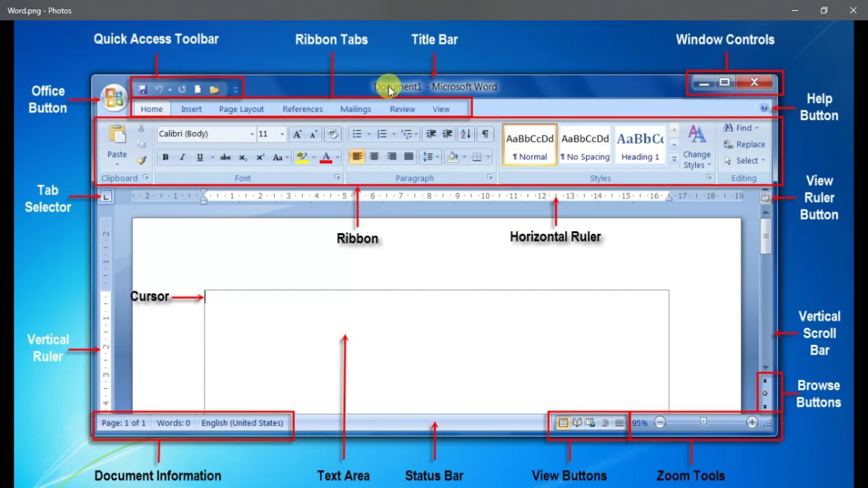
Task: Select the Heading 1 style
Action: pyautogui.click(x=639, y=144)
